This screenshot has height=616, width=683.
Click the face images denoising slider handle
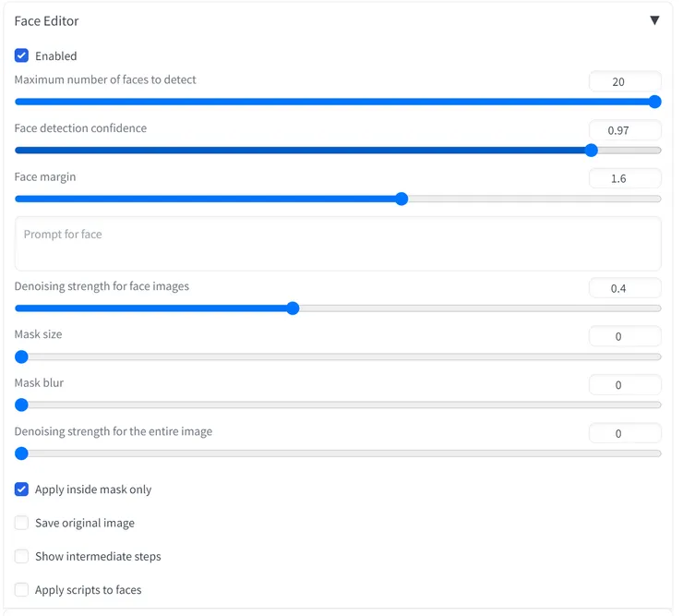293,308
